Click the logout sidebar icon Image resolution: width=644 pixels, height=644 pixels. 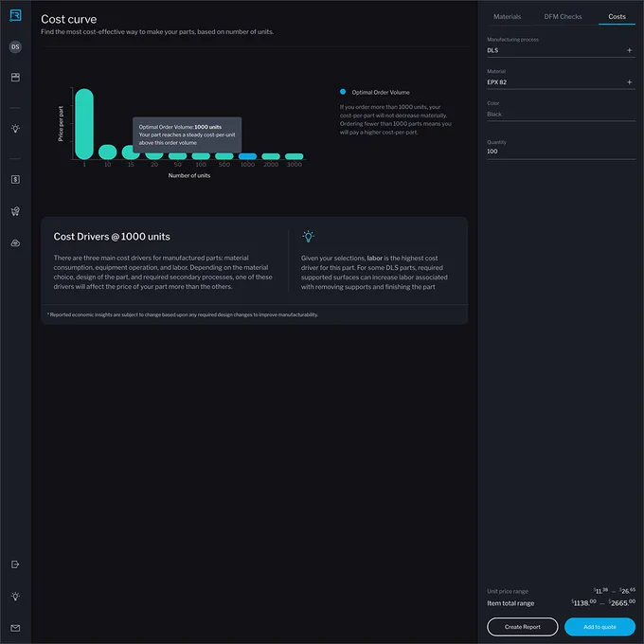click(15, 564)
